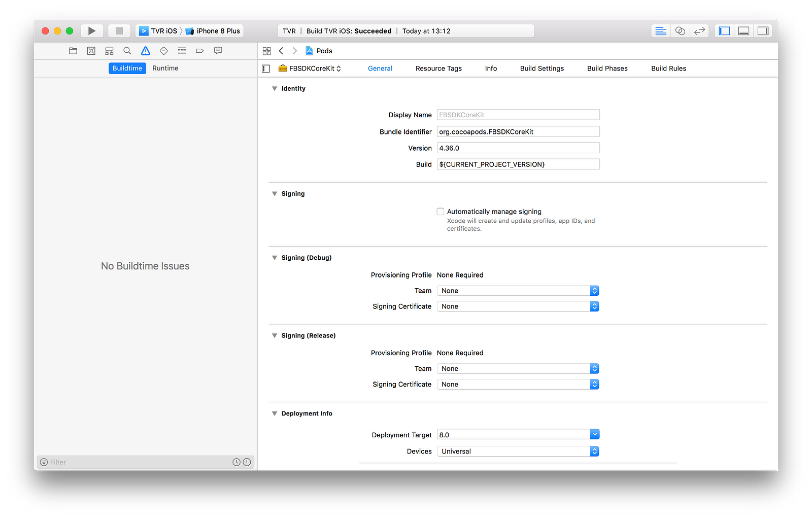The width and height of the screenshot is (812, 519).
Task: Show the Version editor
Action: click(699, 31)
